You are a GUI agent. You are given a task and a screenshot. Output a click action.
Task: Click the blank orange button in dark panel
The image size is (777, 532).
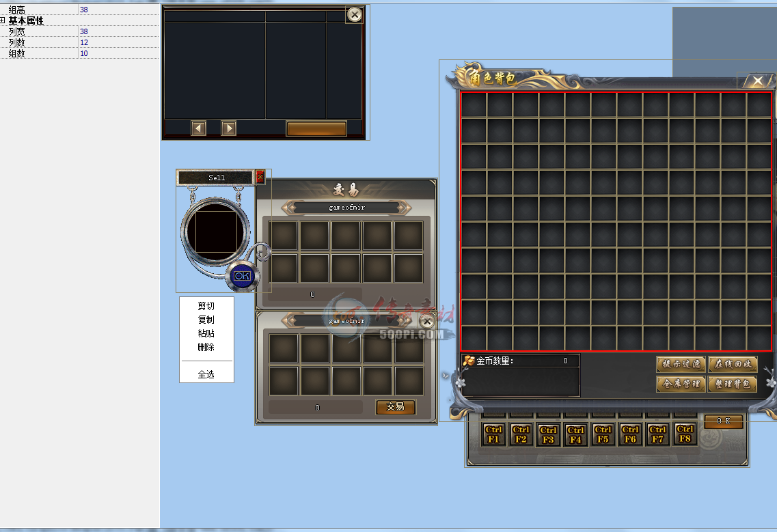point(316,128)
